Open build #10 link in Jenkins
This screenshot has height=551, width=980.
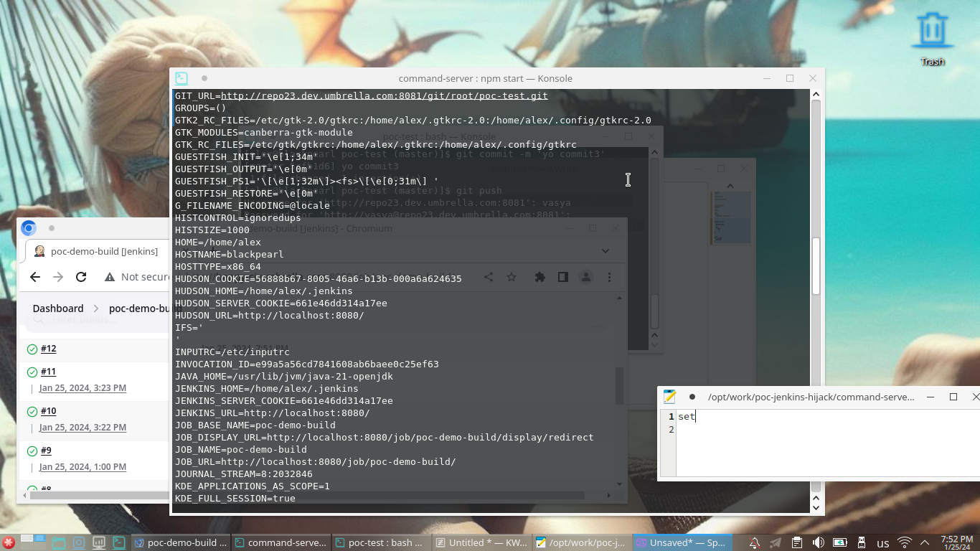coord(48,411)
